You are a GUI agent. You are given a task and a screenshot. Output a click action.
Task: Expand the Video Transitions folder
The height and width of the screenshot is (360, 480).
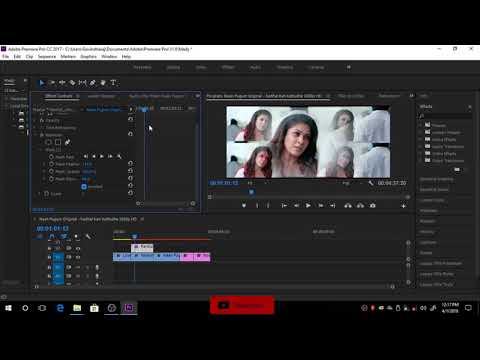[x=421, y=160]
